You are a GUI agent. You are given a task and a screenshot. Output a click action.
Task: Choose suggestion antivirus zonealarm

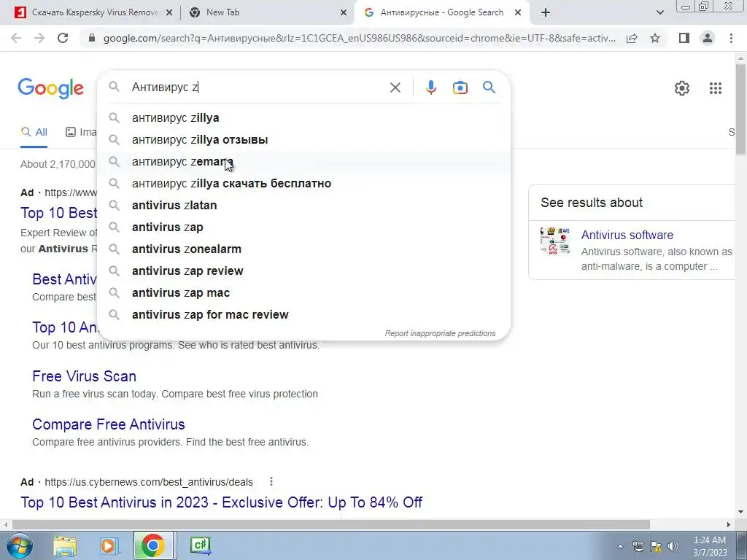click(303, 249)
